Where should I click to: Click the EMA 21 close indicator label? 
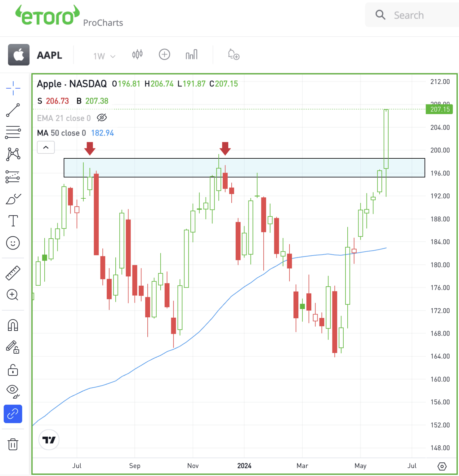[64, 118]
